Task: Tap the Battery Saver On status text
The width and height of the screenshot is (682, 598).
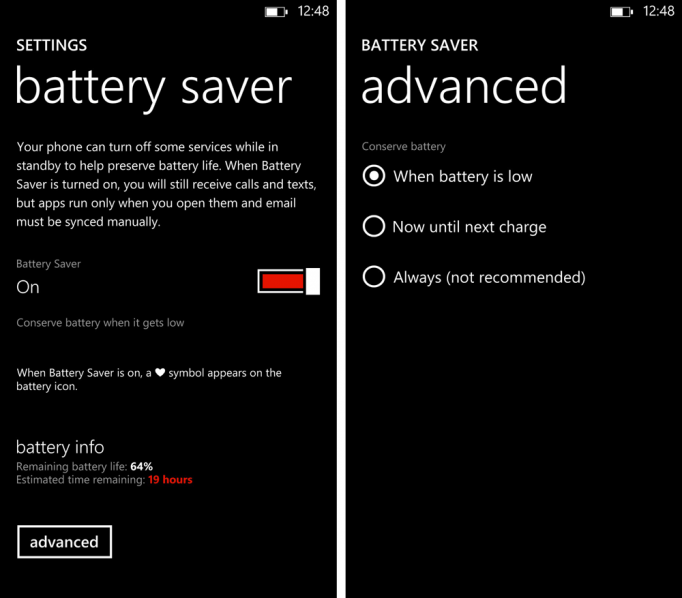Action: 28,287
